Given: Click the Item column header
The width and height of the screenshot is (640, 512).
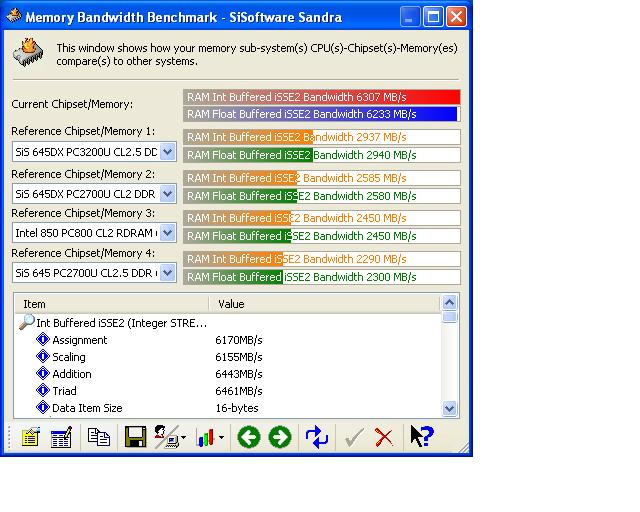Looking at the screenshot, I should pos(110,303).
